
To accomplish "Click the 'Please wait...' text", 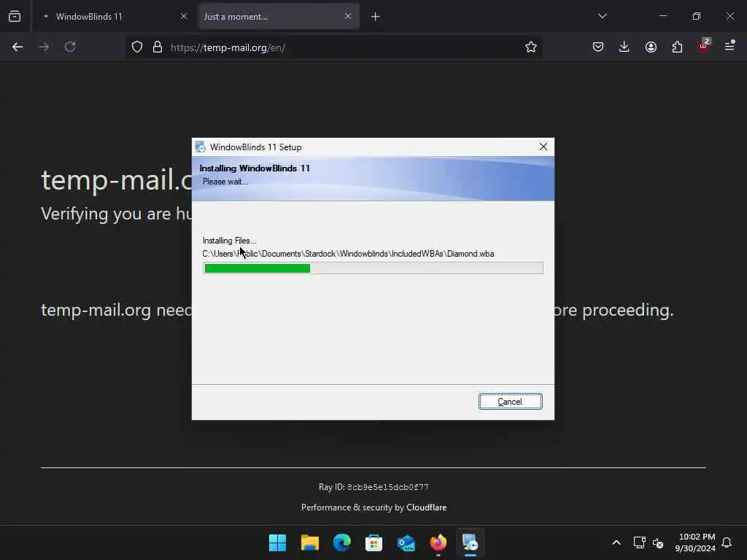I will 225,182.
